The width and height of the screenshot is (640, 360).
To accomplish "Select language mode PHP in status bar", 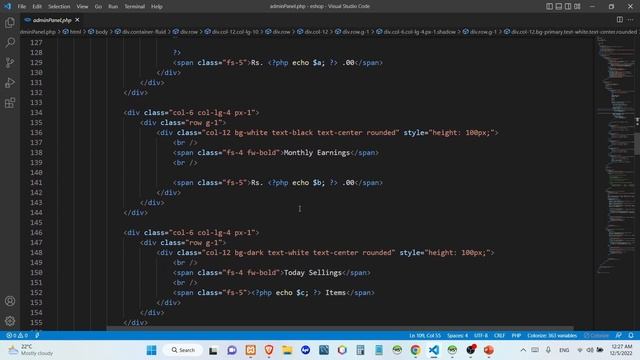I will point(516,336).
